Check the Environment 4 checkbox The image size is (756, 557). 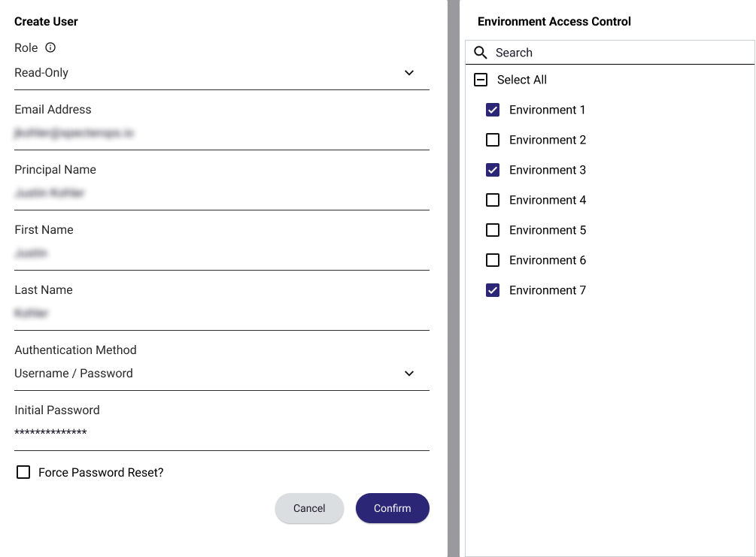pos(493,200)
